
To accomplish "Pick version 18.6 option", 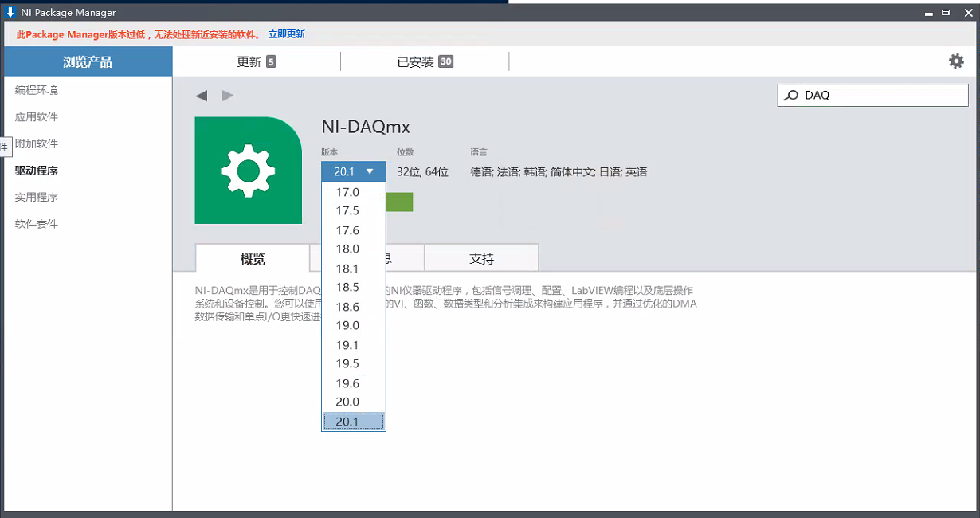I will [x=347, y=307].
